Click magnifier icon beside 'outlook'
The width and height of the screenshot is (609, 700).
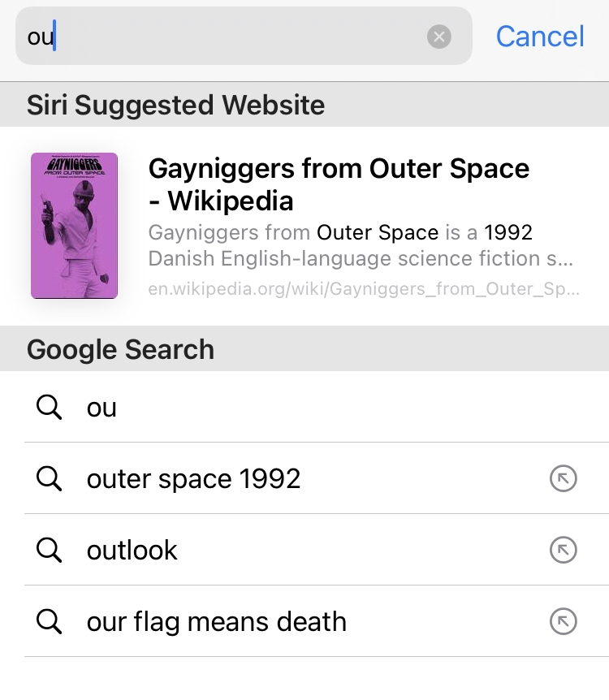coord(50,551)
